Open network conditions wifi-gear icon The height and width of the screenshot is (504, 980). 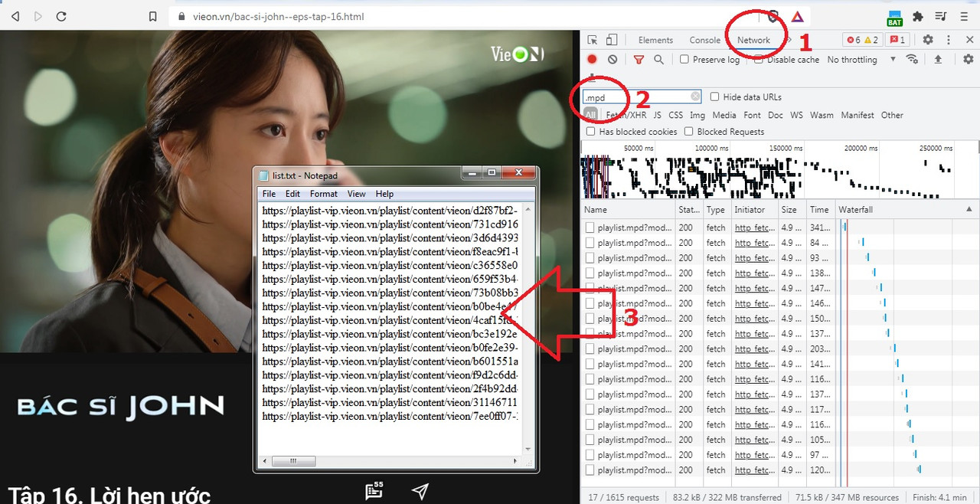911,59
